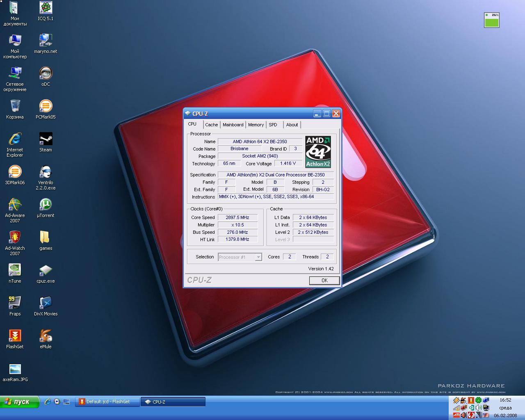Click the media player quick launch icon
525x420 pixels.
click(57, 402)
